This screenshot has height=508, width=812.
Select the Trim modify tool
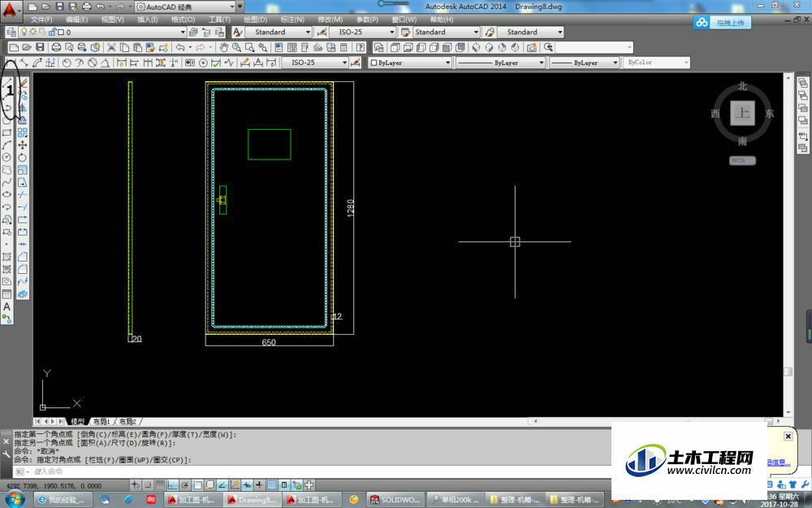coord(22,194)
